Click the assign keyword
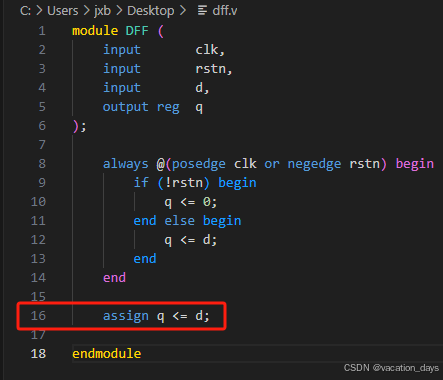443x380 pixels. click(126, 316)
